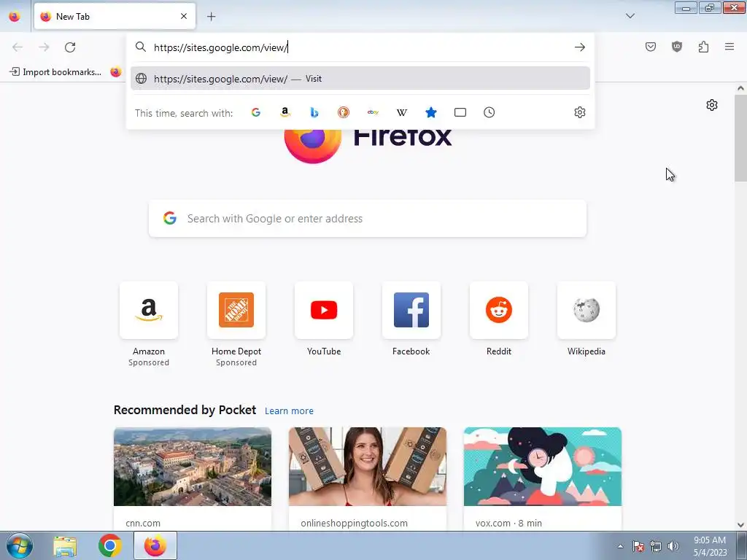Open the Firefox hamburger application menu
Image resolution: width=747 pixels, height=560 pixels.
729,47
